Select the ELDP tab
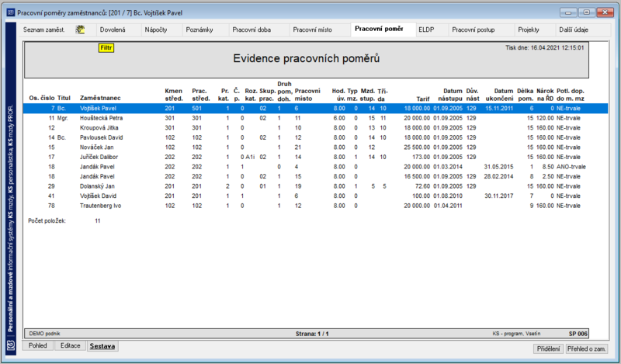Image resolution: width=621 pixels, height=364 pixels. (426, 29)
